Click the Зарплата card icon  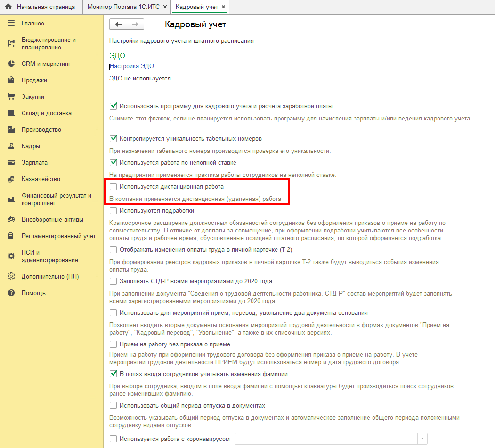click(11, 162)
